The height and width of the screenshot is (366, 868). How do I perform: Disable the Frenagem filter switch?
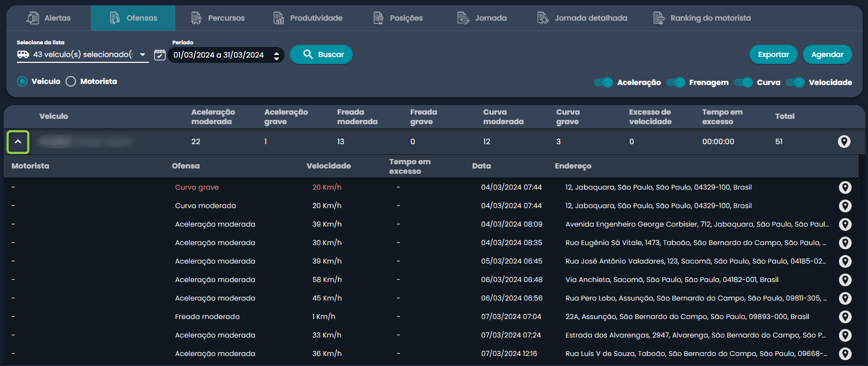coord(675,82)
